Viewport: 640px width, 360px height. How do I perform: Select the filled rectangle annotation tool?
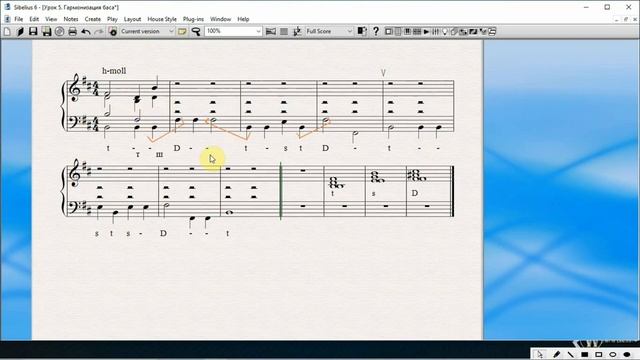584,354
